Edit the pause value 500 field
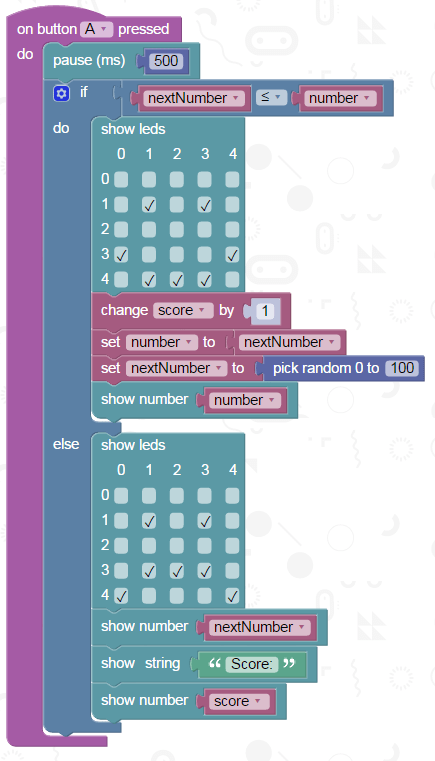This screenshot has width=435, height=761. [x=166, y=61]
